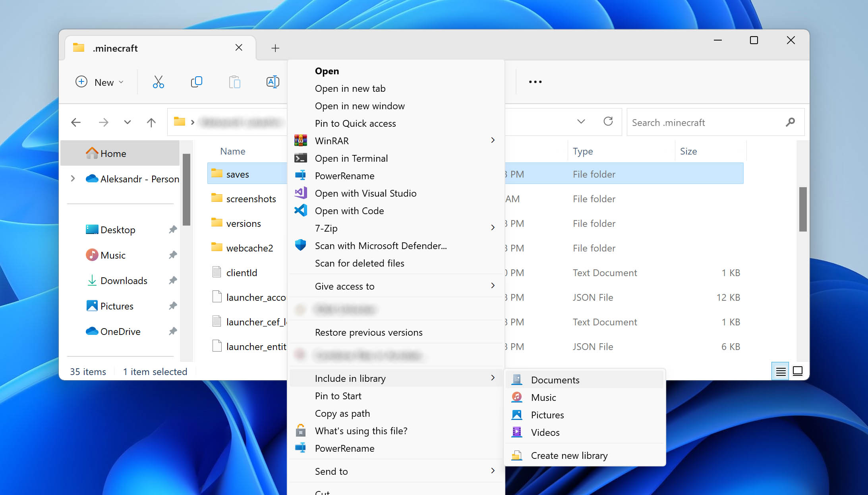Click the Open with Code icon
Image resolution: width=868 pixels, height=495 pixels.
click(x=301, y=211)
